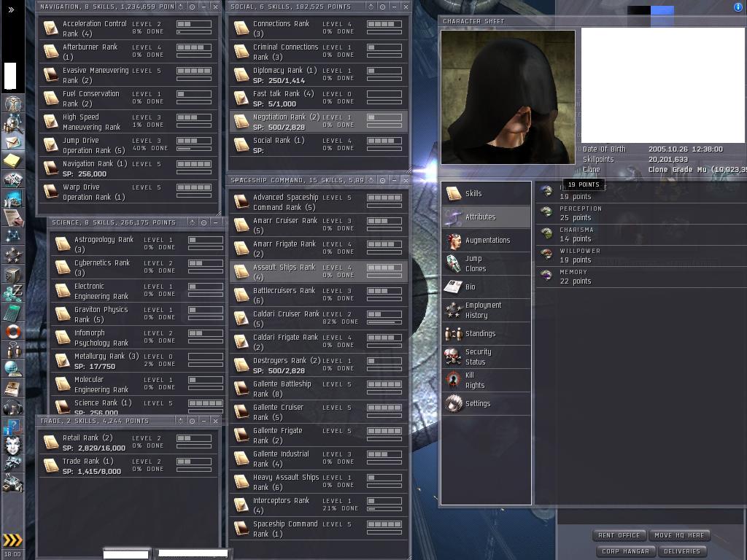Click circle options icon in Science window header
This screenshot has height=560, width=747.
pos(204,222)
